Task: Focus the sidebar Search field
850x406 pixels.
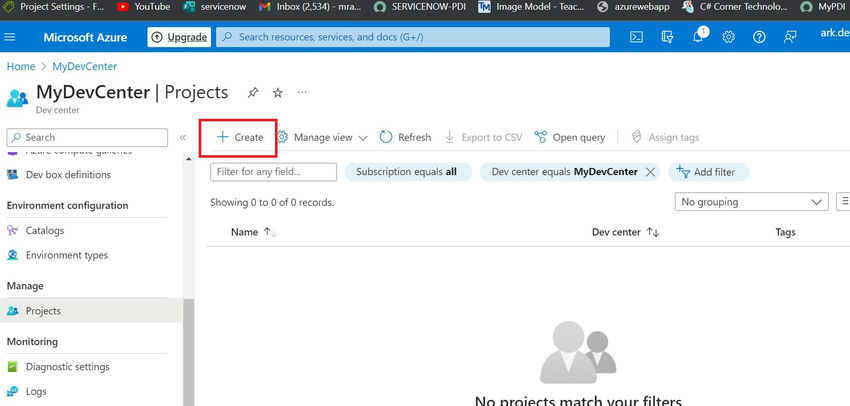Action: (x=87, y=138)
